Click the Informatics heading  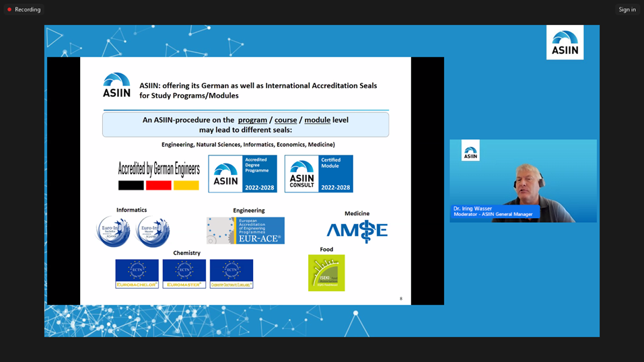tap(131, 210)
